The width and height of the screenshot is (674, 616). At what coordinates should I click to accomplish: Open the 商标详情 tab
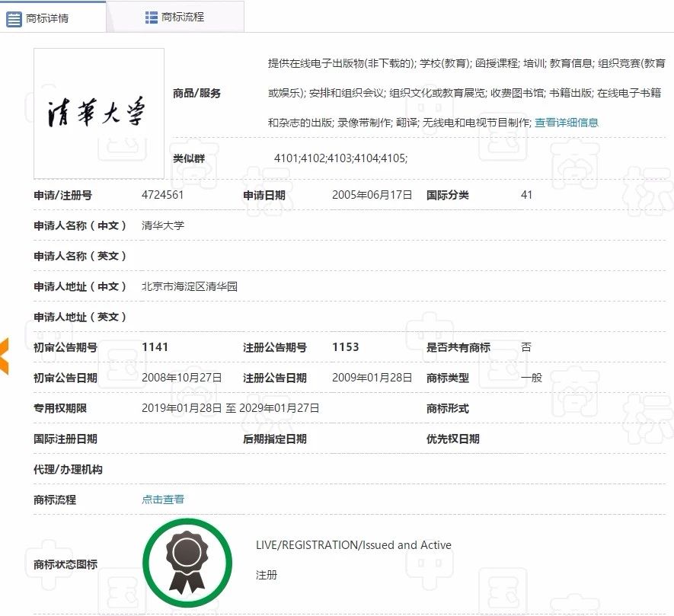click(53, 18)
